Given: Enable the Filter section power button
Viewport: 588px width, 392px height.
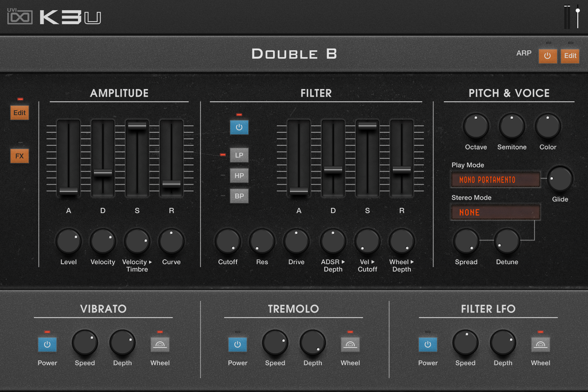Looking at the screenshot, I should click(239, 127).
